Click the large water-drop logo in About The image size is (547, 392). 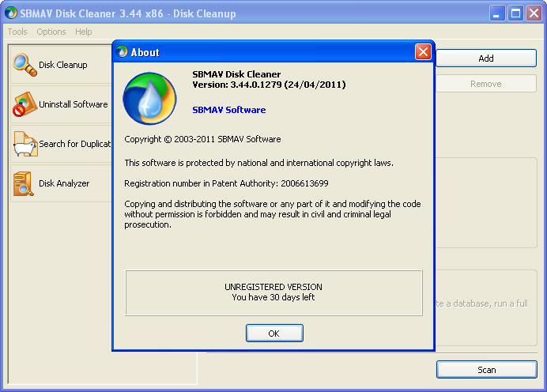click(149, 98)
